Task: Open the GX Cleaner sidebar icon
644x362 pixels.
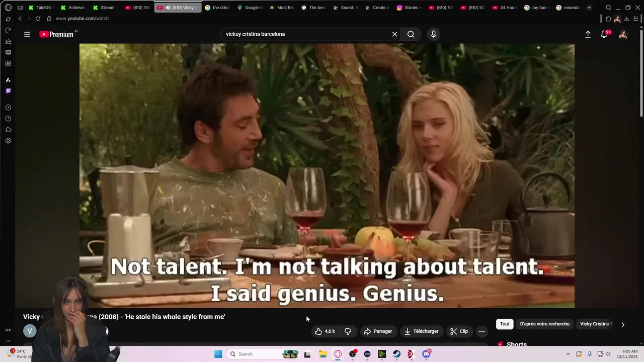Action: click(8, 41)
